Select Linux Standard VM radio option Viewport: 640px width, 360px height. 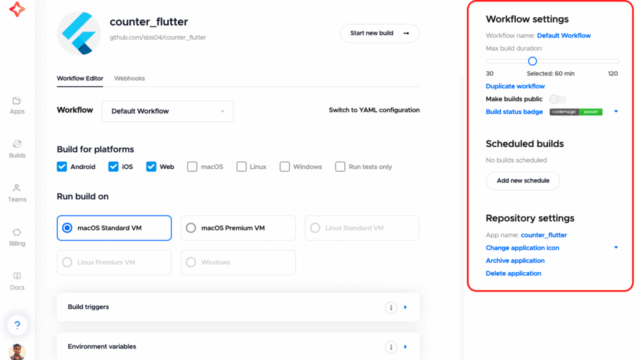(x=362, y=228)
